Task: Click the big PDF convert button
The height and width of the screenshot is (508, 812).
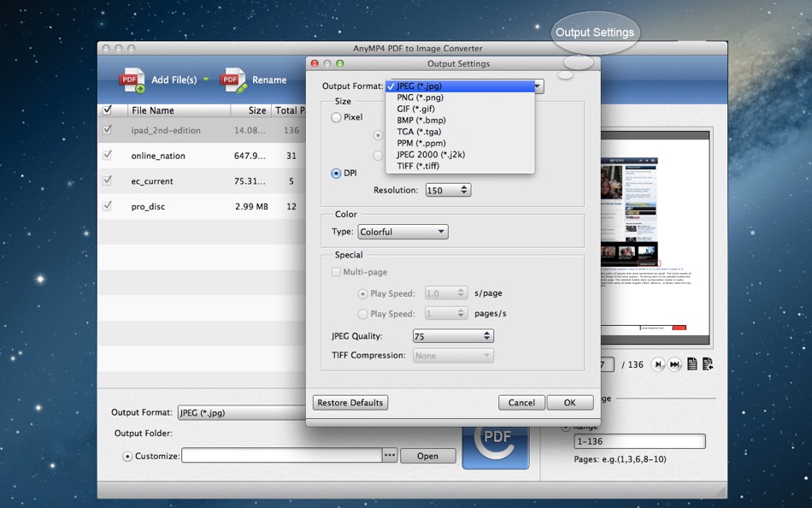Action: click(496, 447)
